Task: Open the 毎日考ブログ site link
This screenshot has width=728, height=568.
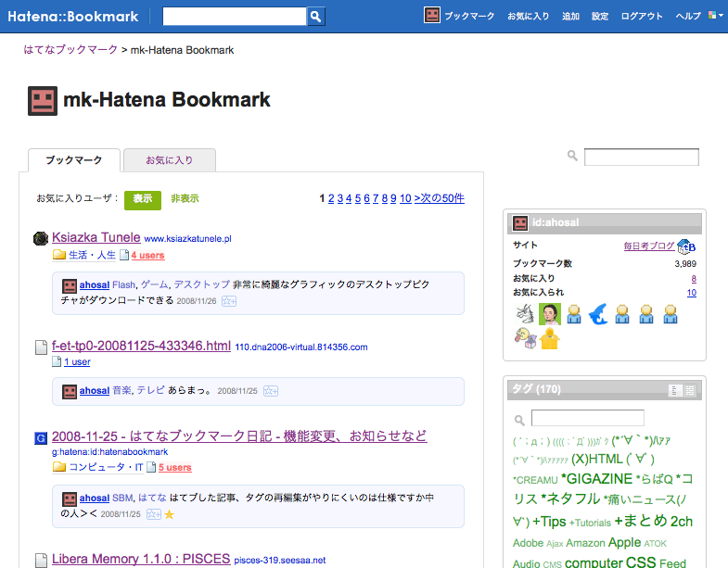Action: point(649,246)
